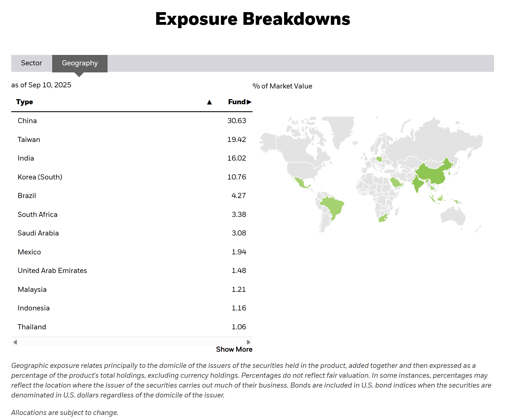Click Show More below the table

234,349
